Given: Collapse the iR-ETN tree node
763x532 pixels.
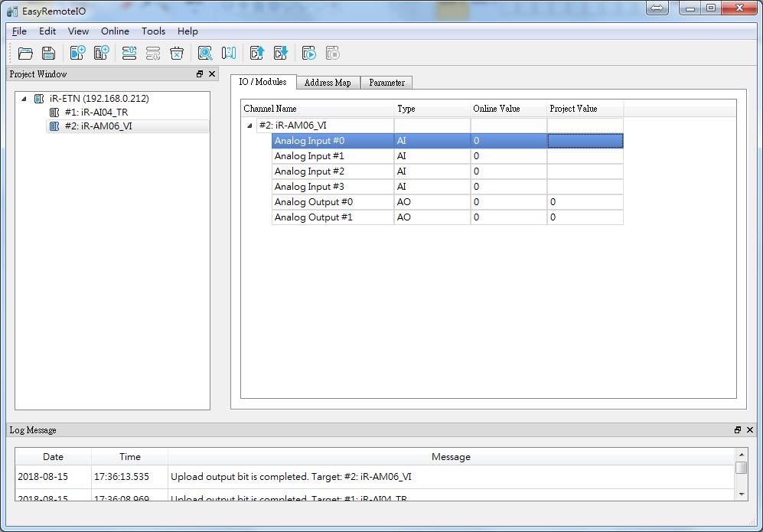Looking at the screenshot, I should click(23, 99).
